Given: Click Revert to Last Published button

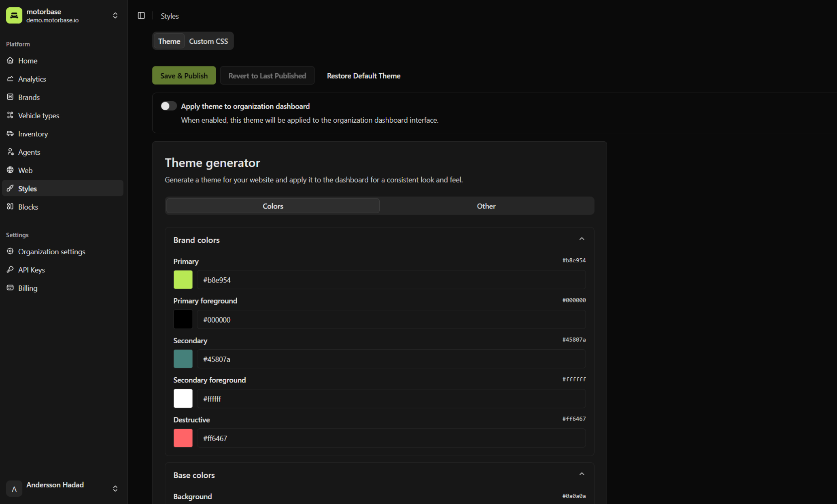Looking at the screenshot, I should (267, 75).
